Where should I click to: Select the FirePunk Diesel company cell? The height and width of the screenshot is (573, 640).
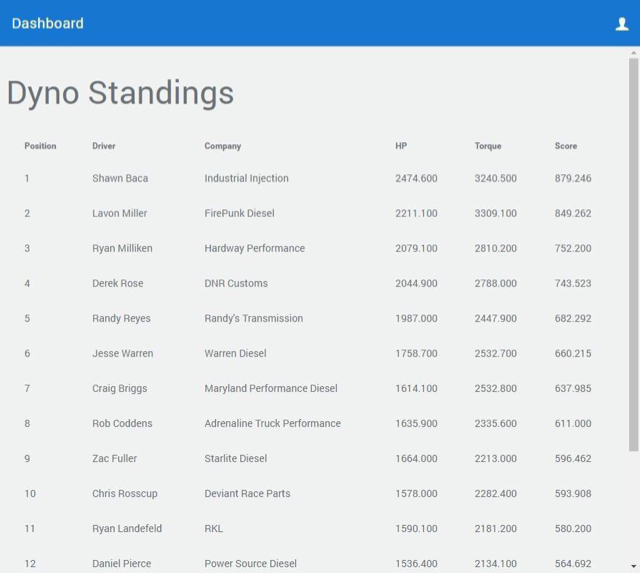pyautogui.click(x=240, y=213)
